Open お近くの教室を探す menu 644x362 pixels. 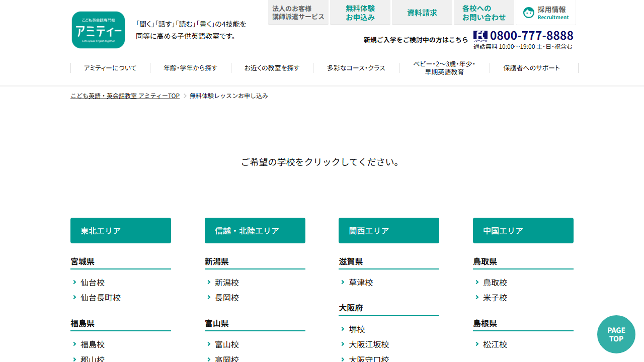click(272, 68)
